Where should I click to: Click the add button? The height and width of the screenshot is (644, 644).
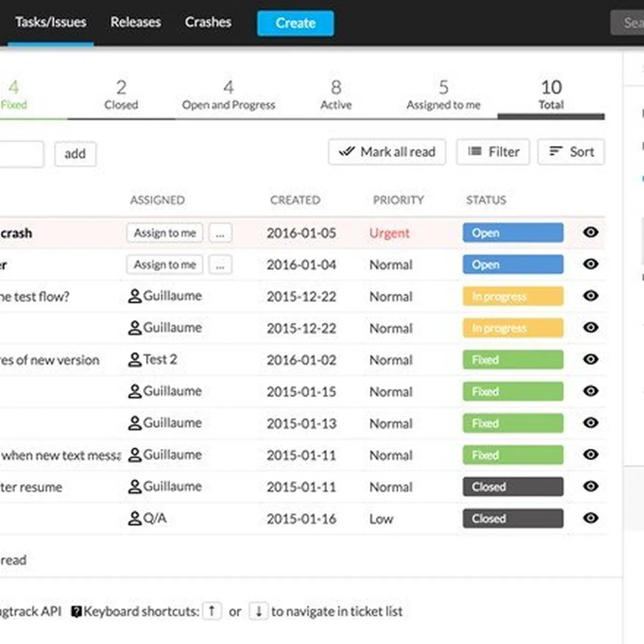pyautogui.click(x=75, y=154)
